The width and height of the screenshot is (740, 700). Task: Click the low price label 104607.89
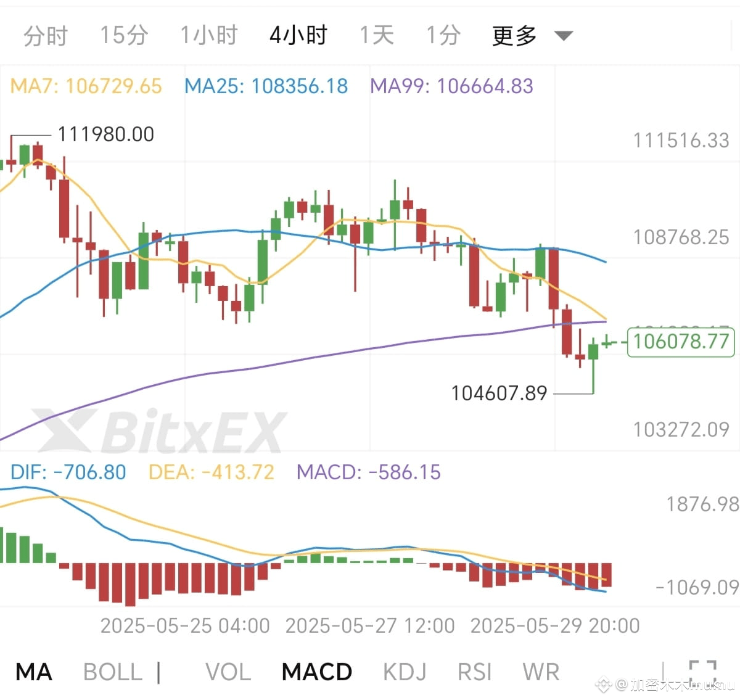[499, 393]
